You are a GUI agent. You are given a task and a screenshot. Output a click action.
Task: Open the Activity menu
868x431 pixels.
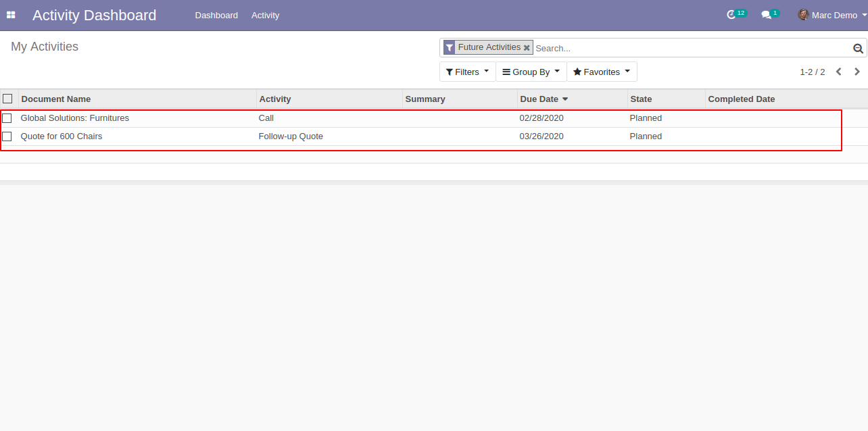click(x=265, y=15)
